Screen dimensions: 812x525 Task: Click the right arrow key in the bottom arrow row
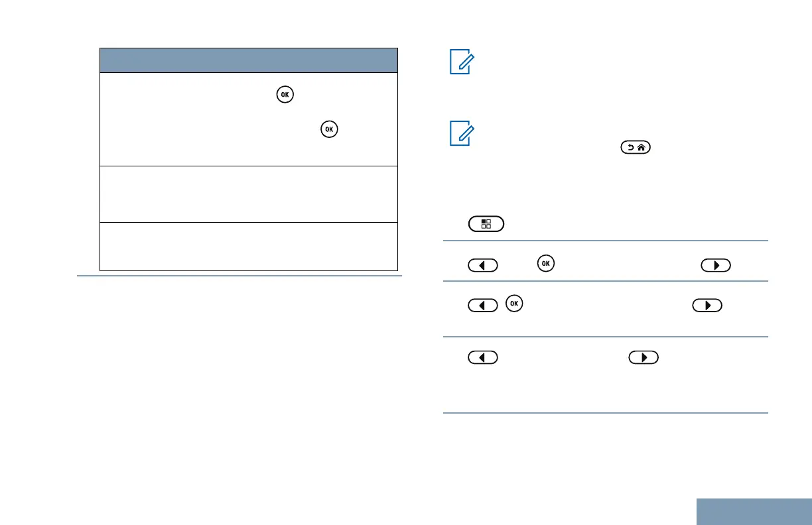[643, 357]
